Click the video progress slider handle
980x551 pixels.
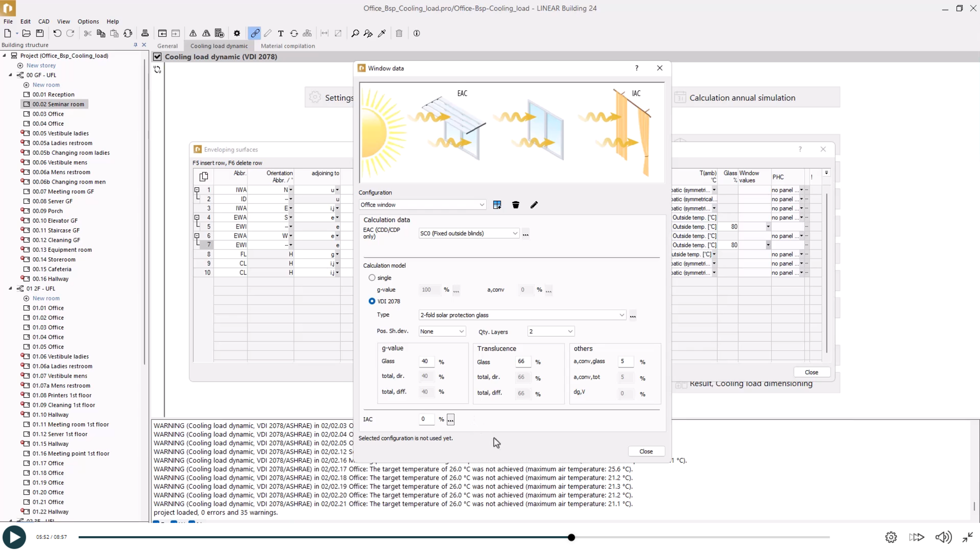point(572,537)
